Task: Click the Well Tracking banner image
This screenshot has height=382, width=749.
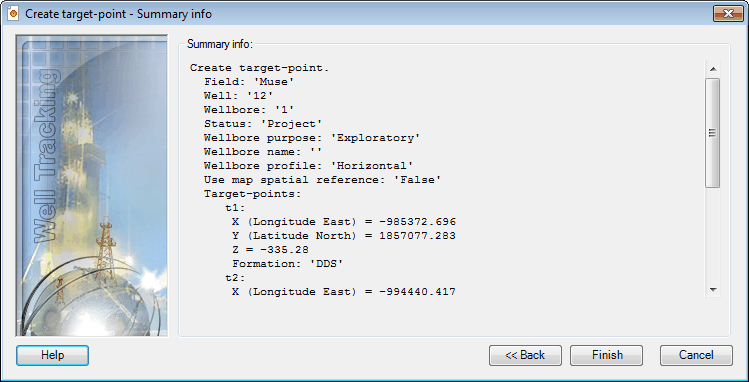Action: coord(92,185)
